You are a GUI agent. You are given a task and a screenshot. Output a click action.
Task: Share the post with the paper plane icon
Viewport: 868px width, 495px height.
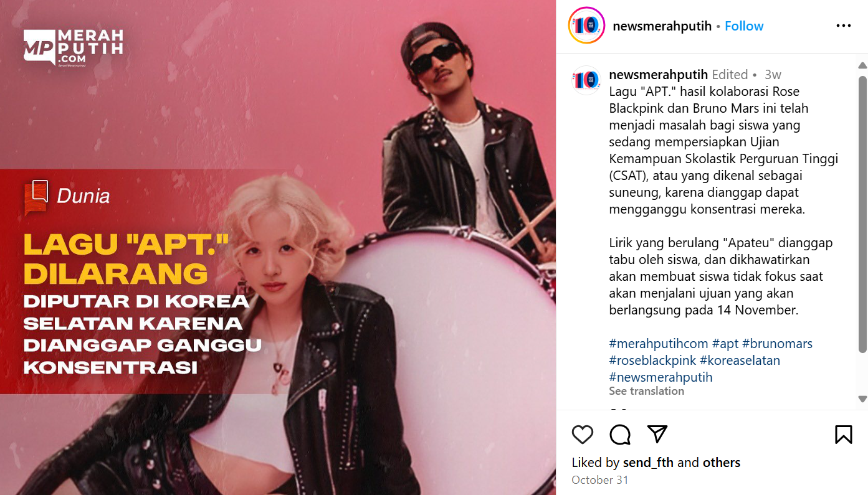click(657, 434)
